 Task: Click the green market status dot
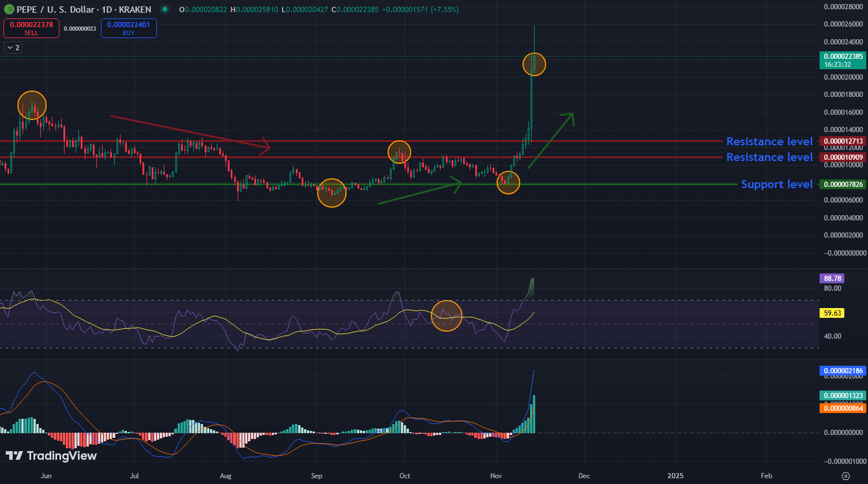pyautogui.click(x=165, y=9)
